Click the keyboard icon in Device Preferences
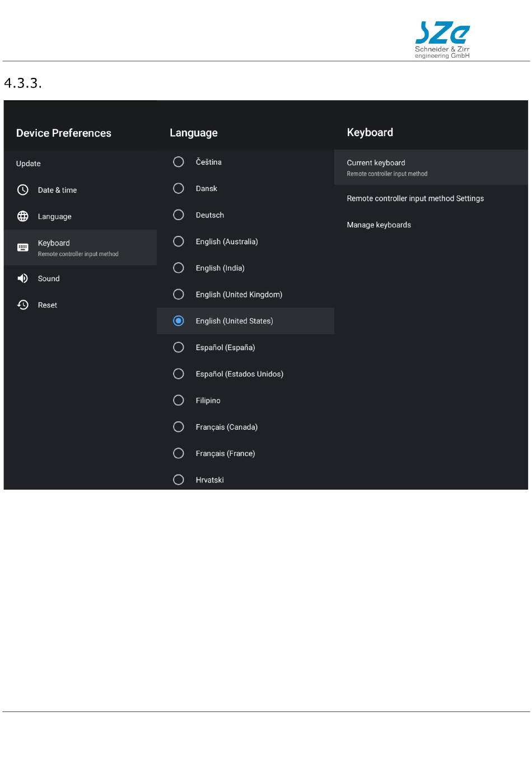Viewport: 532px width, 758px height. pyautogui.click(x=23, y=248)
